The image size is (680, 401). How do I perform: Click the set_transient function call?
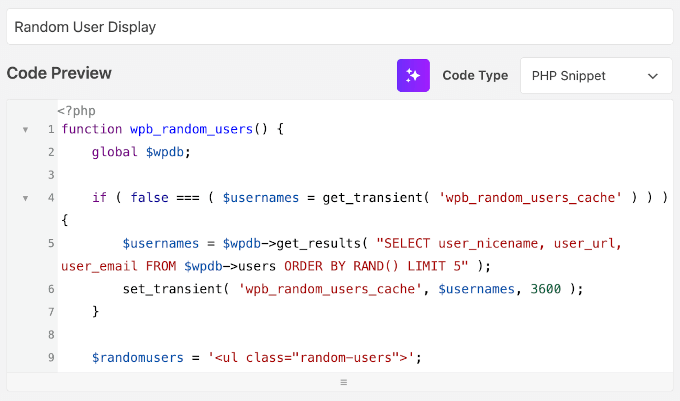tap(170, 289)
